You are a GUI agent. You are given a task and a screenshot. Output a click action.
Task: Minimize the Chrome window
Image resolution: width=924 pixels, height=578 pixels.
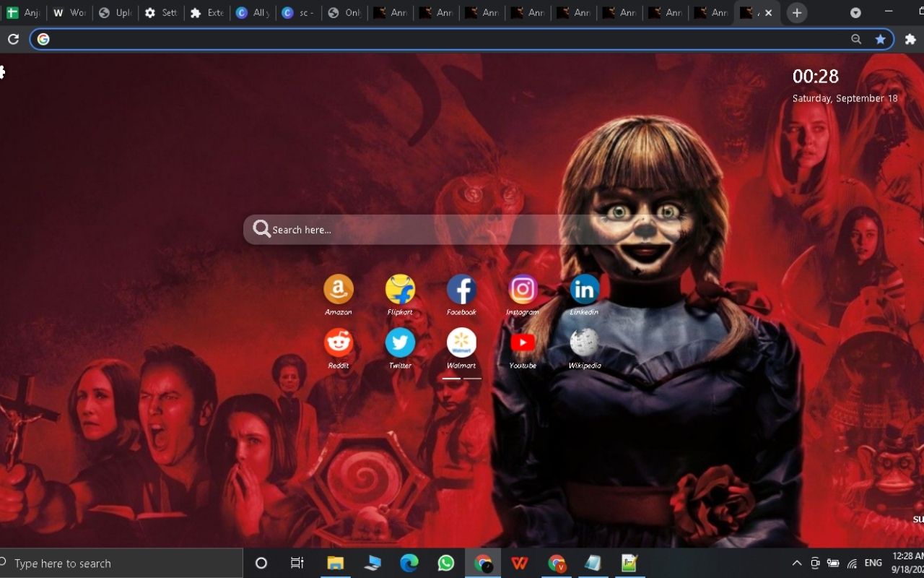(x=888, y=12)
